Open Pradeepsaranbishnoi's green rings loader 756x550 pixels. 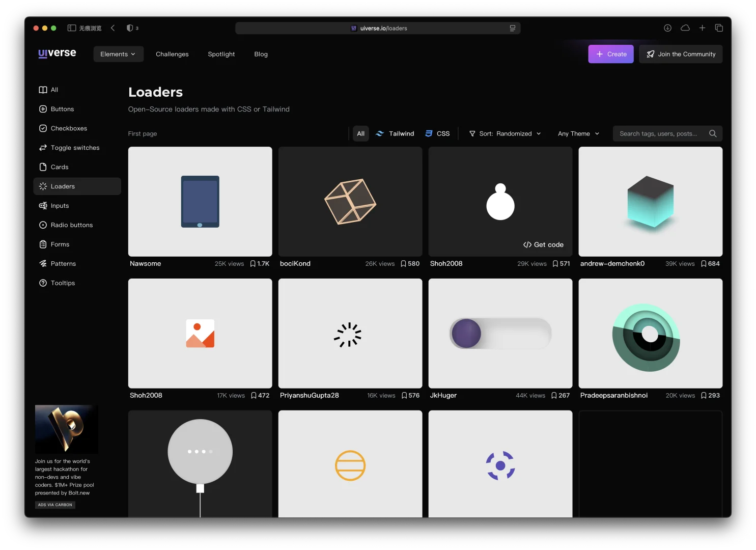(x=651, y=334)
